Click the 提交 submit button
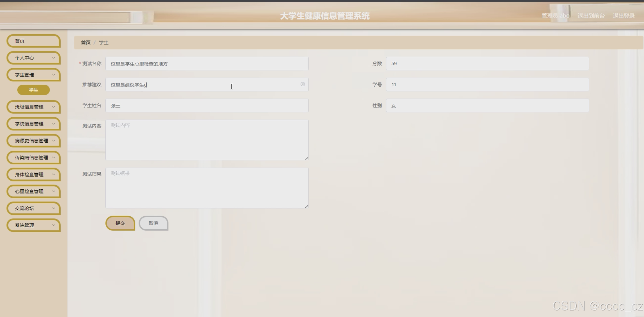 click(120, 223)
